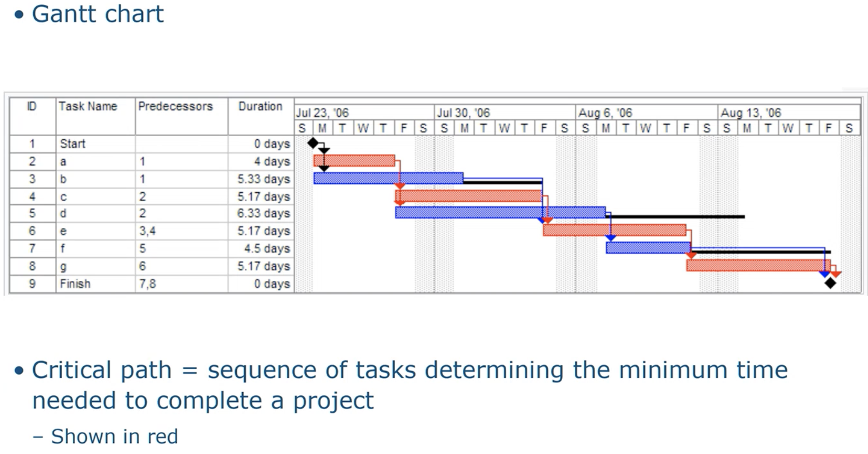The image size is (868, 454).
Task: Select row 9 Finish task name
Action: coord(75,284)
